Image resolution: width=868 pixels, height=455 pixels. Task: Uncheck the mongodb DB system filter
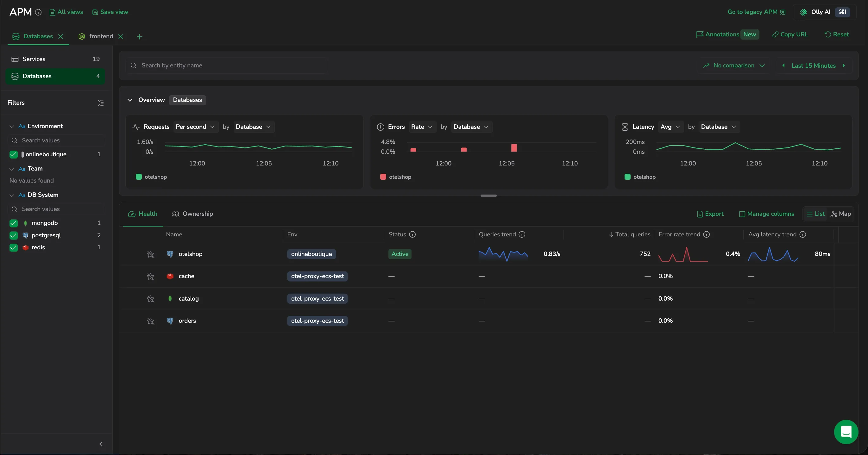click(14, 223)
